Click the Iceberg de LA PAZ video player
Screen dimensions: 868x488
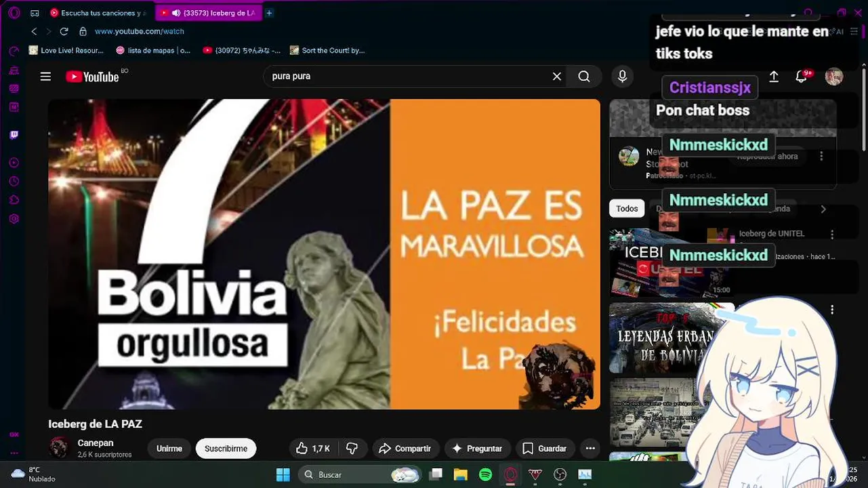324,254
